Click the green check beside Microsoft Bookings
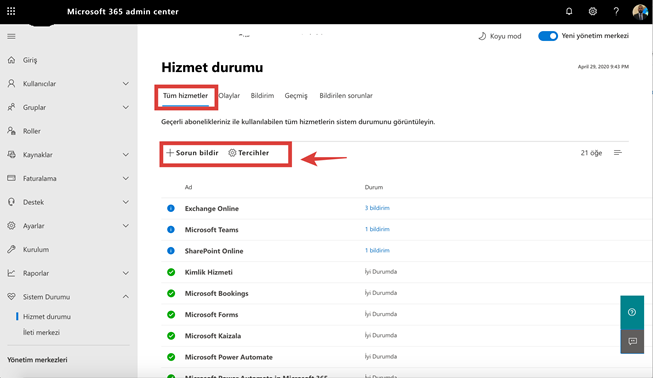 click(171, 293)
